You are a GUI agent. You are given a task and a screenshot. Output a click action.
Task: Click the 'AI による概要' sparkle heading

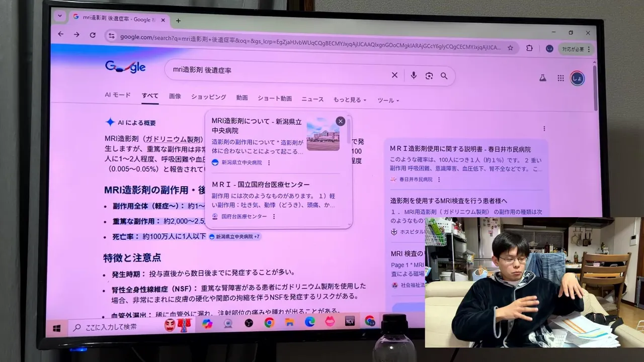point(130,122)
